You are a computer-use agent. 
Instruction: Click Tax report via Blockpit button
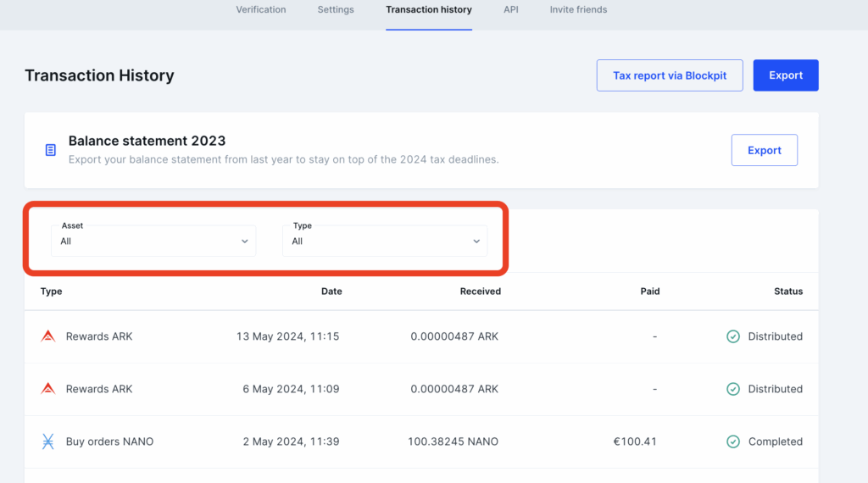click(670, 75)
